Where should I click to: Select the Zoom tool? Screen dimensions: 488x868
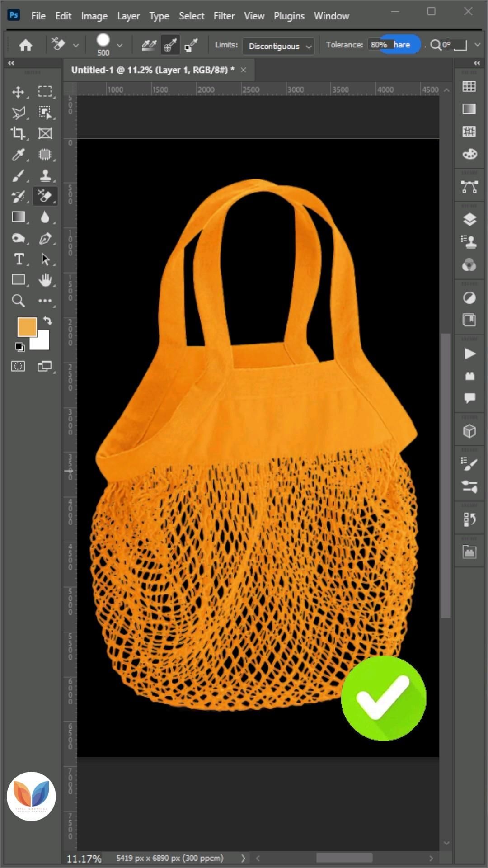pos(18,301)
